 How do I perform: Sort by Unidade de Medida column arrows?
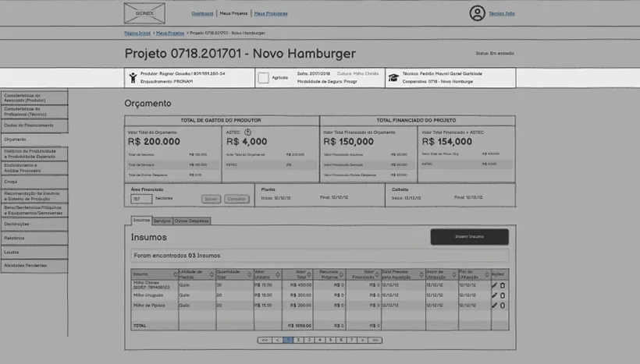[x=212, y=274]
